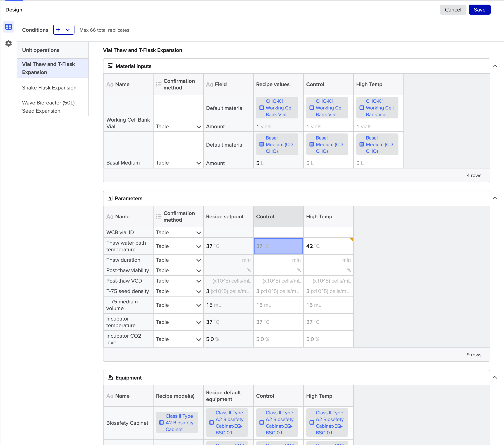Click Control Incubator CO2 level 5.0 % cell

click(x=278, y=339)
